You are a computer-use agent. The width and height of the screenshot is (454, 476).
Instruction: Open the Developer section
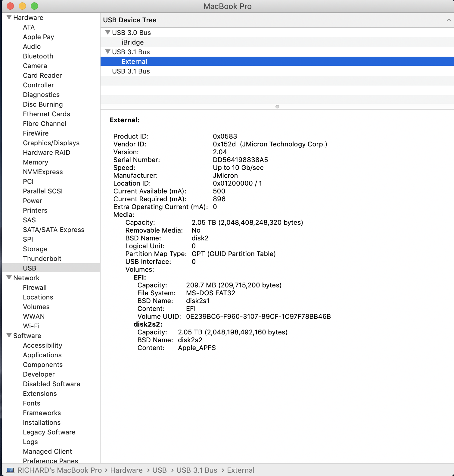[x=39, y=374]
